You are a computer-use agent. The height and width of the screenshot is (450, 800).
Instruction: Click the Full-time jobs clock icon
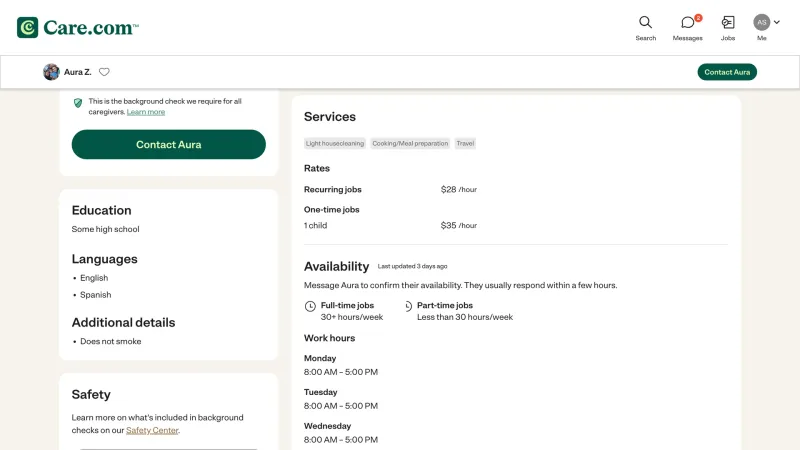pos(310,306)
